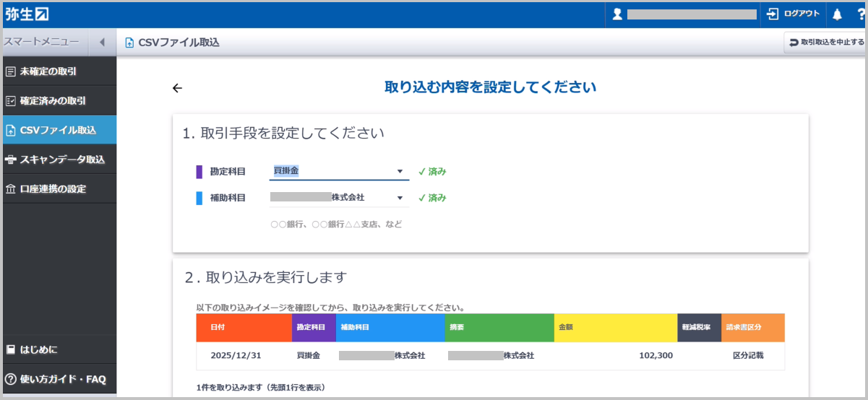Open 未確定の取引 menu item
The height and width of the screenshot is (400, 868).
tap(59, 71)
